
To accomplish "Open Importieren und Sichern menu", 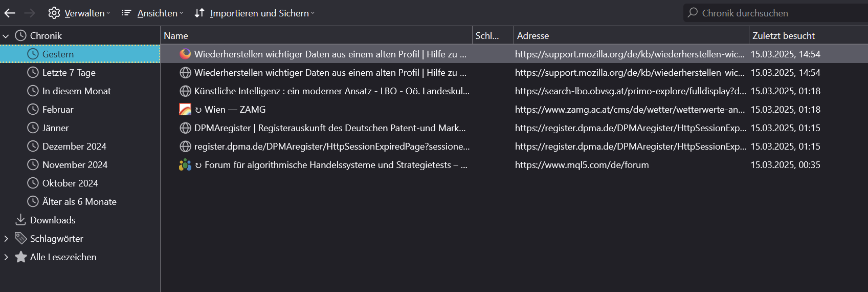I will point(254,13).
